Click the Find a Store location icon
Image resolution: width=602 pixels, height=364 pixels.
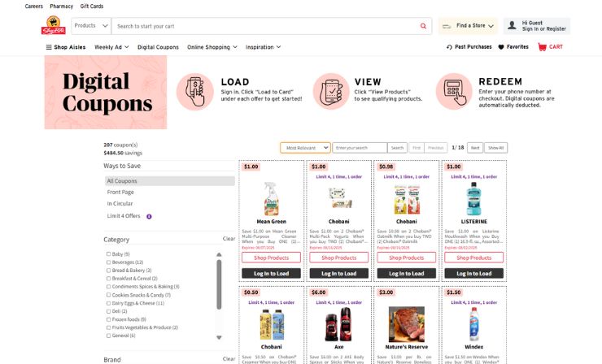(447, 26)
